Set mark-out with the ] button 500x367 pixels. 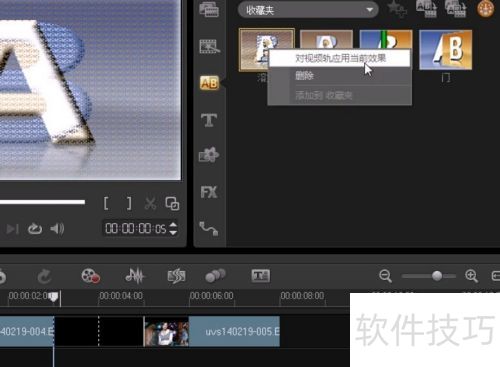coord(129,203)
